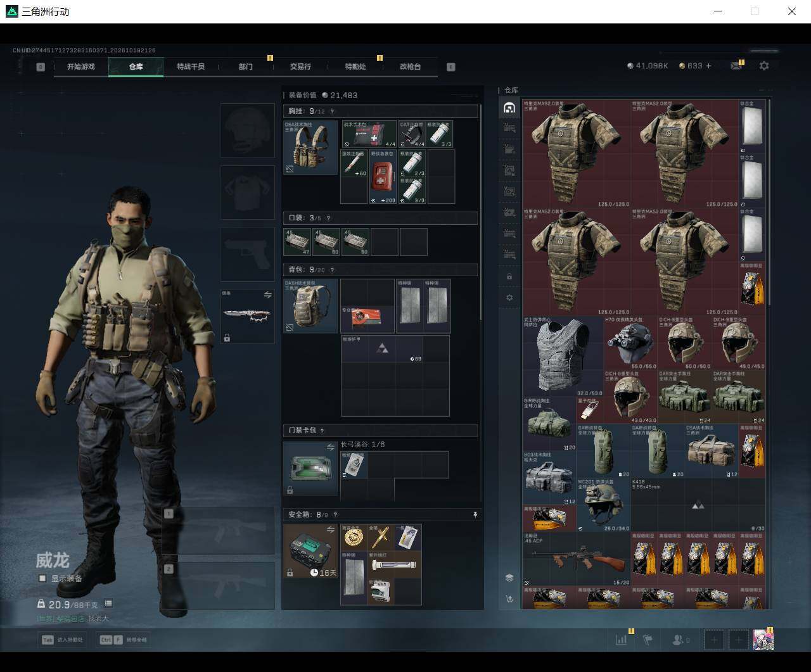
Task: Click swap icon on the safe box
Action: click(330, 529)
